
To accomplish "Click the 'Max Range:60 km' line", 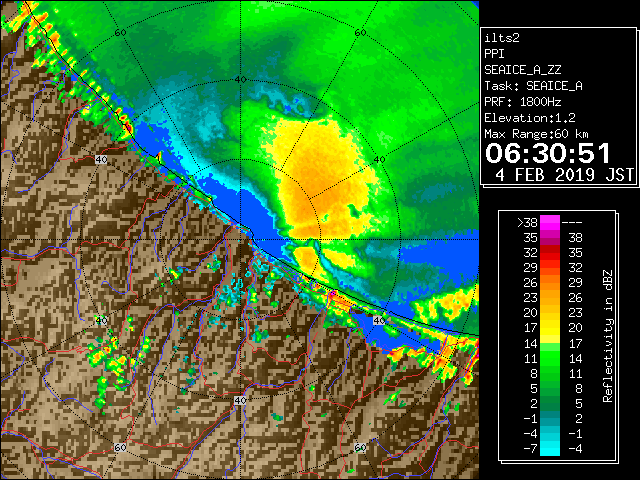I will [537, 134].
